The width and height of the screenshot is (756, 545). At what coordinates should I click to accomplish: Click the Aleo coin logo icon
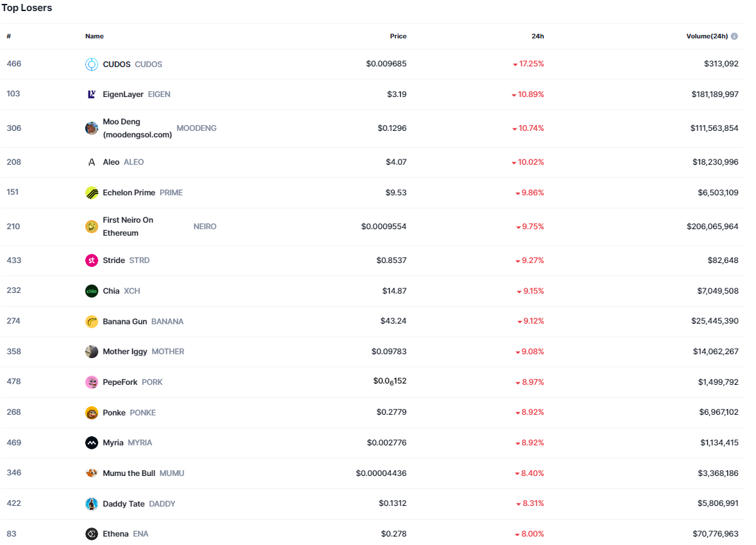tap(92, 162)
